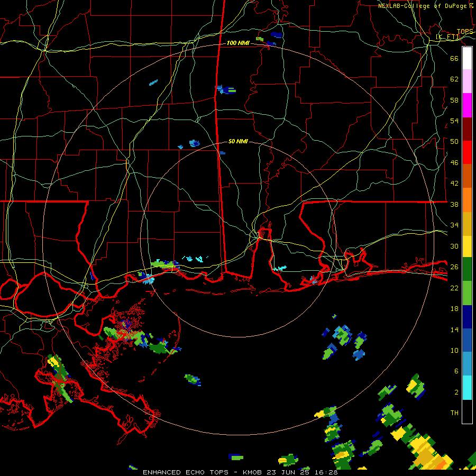Click the "TOPS" legend title
The height and width of the screenshot is (476, 476).
[x=465, y=32]
